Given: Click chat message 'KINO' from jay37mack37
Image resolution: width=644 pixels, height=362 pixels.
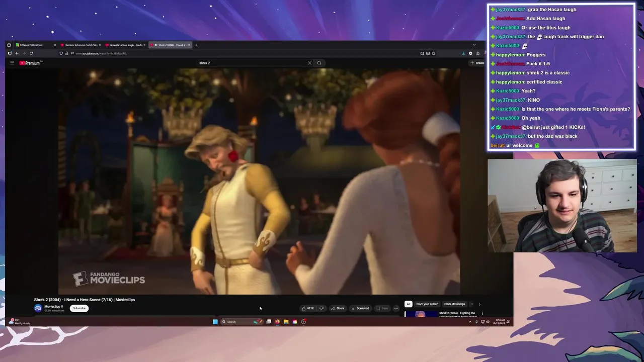Looking at the screenshot, I should (534, 100).
